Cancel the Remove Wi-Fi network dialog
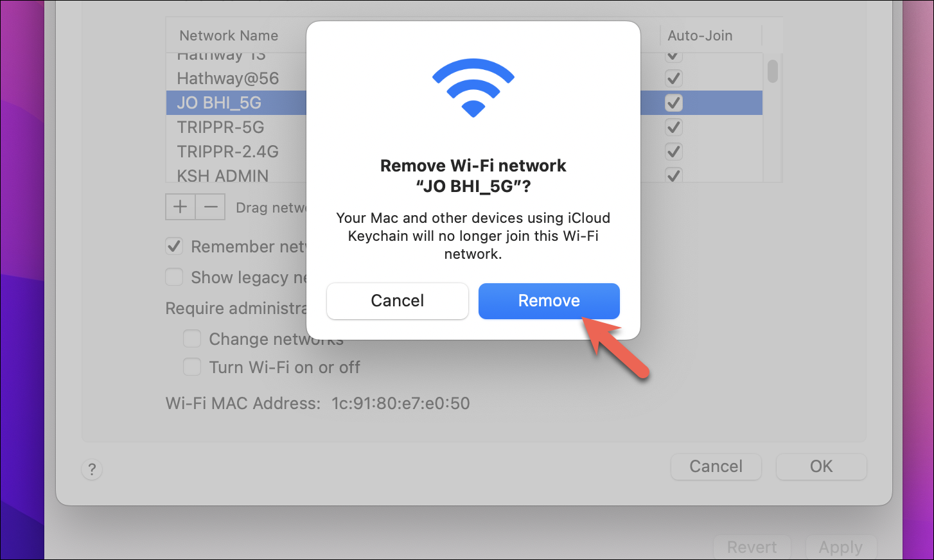This screenshot has width=934, height=560. coord(397,301)
